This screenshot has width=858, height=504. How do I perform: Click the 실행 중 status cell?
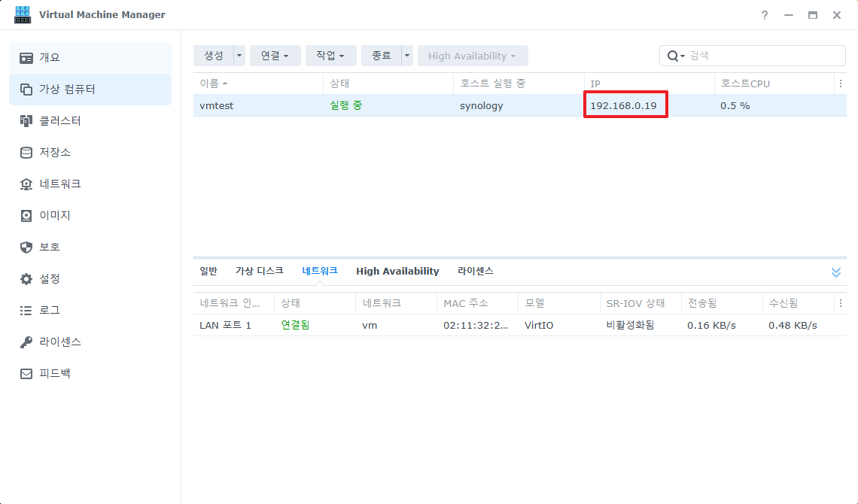point(345,105)
